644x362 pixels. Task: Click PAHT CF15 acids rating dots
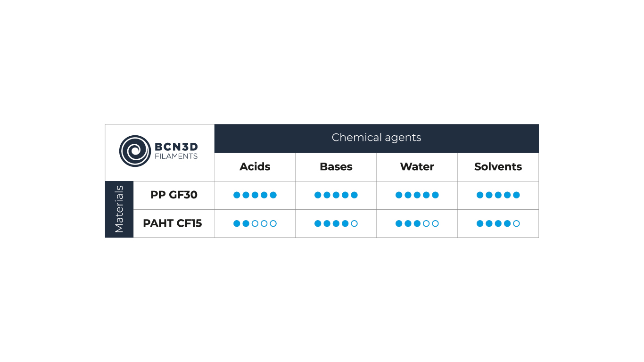255,223
